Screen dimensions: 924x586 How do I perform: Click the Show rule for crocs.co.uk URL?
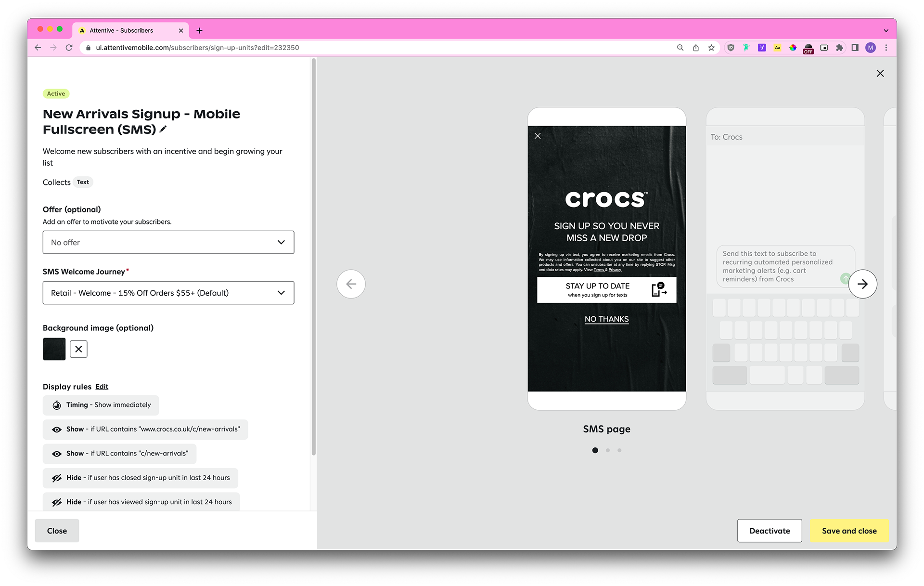point(145,430)
